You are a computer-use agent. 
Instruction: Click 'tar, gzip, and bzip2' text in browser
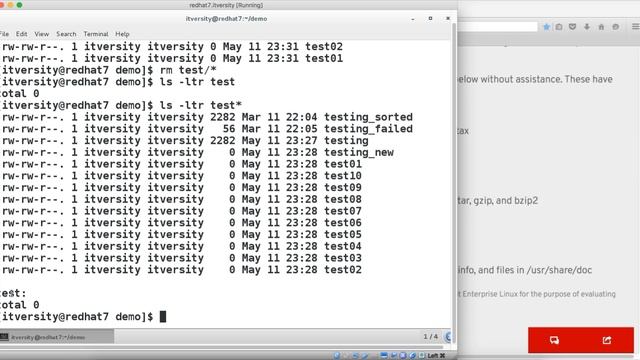pyautogui.click(x=498, y=201)
